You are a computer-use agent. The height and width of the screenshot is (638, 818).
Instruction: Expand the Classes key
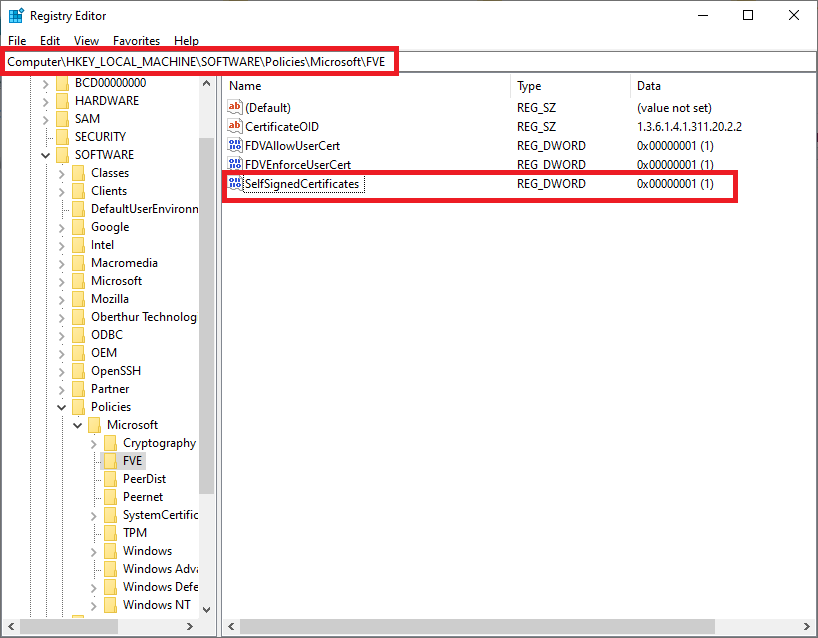[62, 174]
